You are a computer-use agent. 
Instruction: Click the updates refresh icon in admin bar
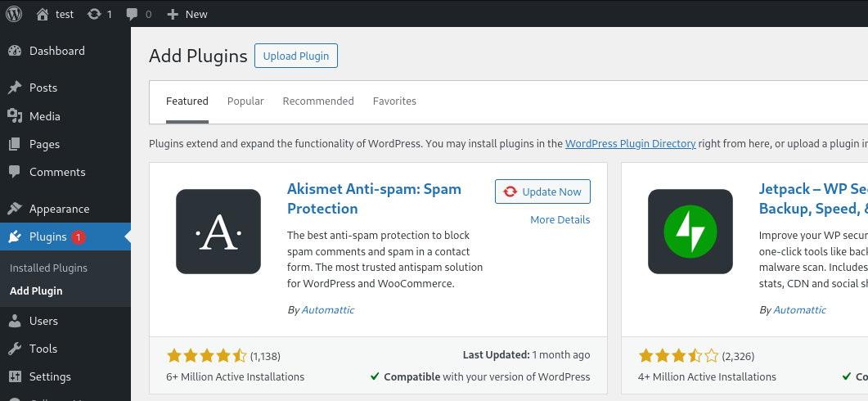tap(94, 14)
